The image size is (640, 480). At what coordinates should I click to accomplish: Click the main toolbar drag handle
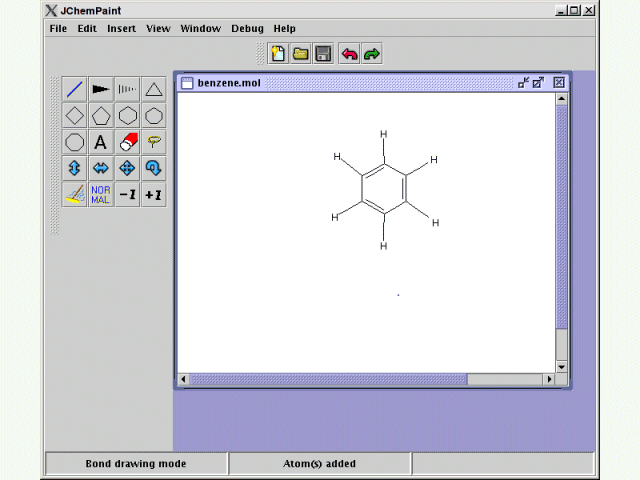(x=260, y=54)
